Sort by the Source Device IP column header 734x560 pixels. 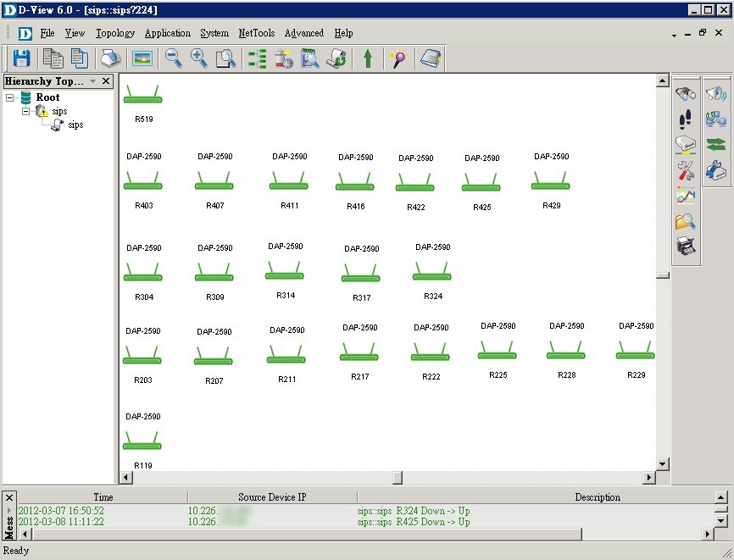272,496
